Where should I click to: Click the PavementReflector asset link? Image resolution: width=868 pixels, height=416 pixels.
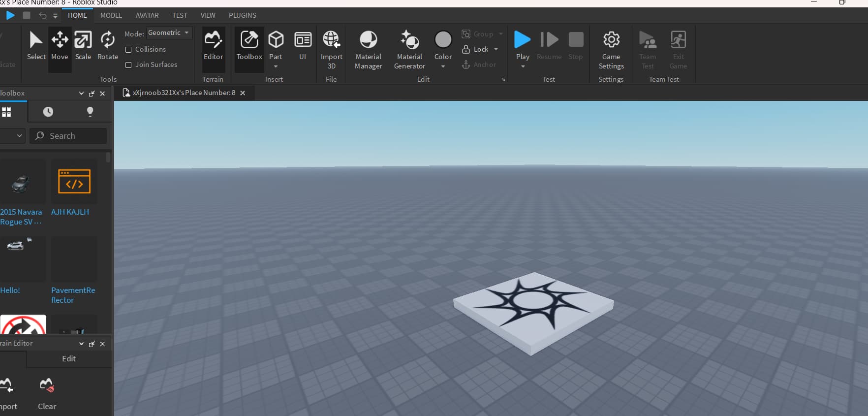click(x=73, y=295)
